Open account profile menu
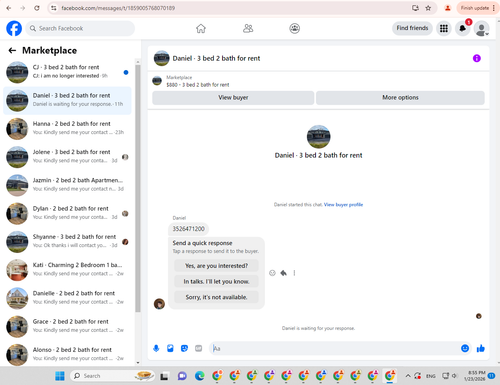The width and height of the screenshot is (500, 385). click(x=481, y=28)
